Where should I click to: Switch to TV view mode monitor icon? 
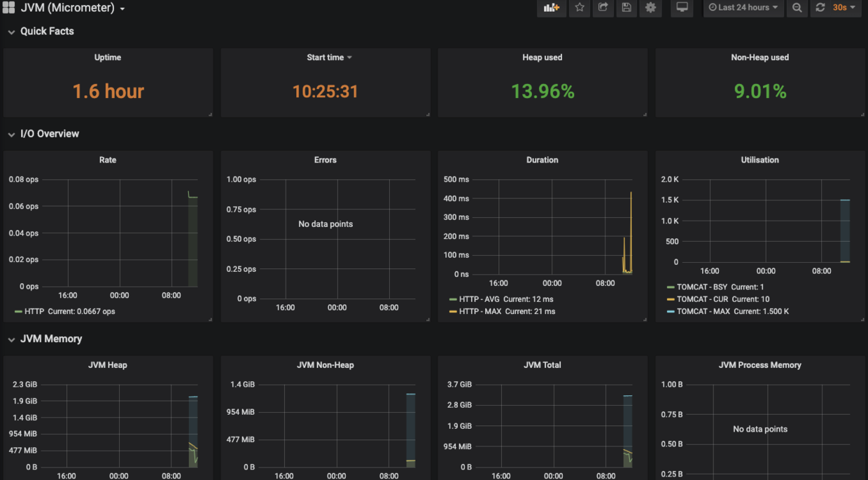coord(682,8)
